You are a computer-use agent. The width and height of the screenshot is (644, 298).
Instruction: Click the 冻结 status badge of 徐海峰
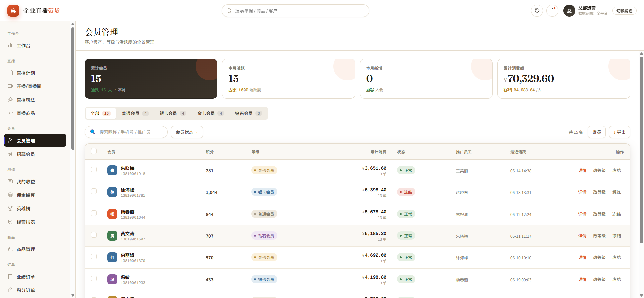406,192
